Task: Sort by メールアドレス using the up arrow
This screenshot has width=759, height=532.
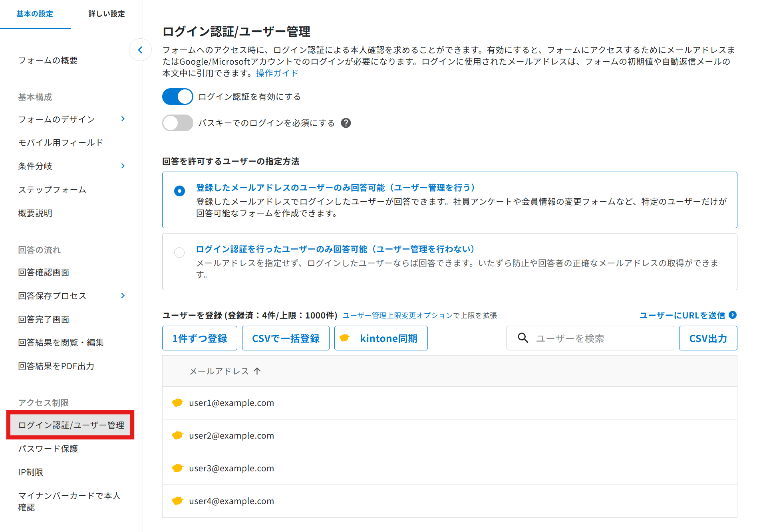Action: [x=257, y=371]
